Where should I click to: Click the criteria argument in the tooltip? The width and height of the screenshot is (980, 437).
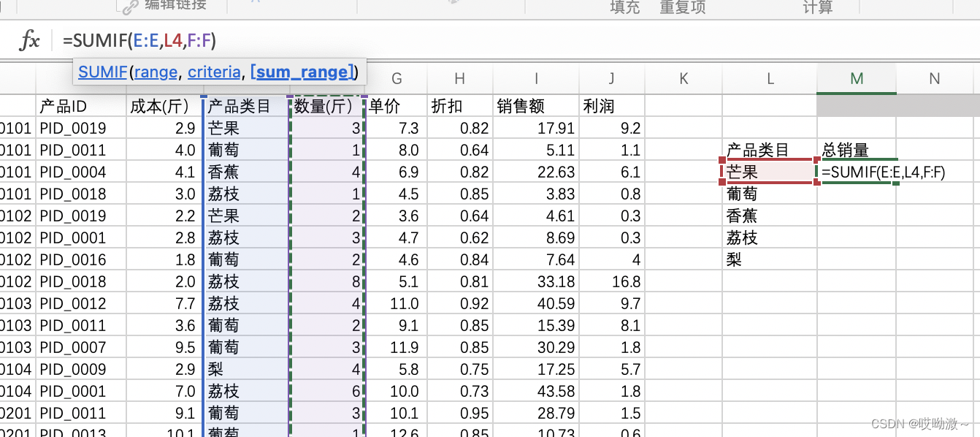point(214,72)
